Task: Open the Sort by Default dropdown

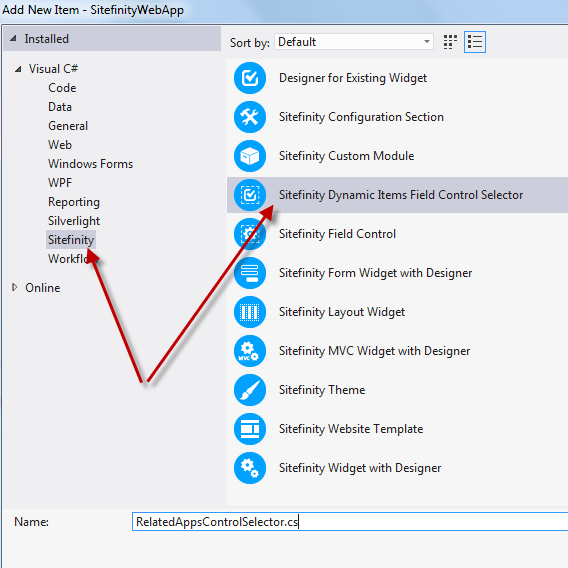Action: 354,42
